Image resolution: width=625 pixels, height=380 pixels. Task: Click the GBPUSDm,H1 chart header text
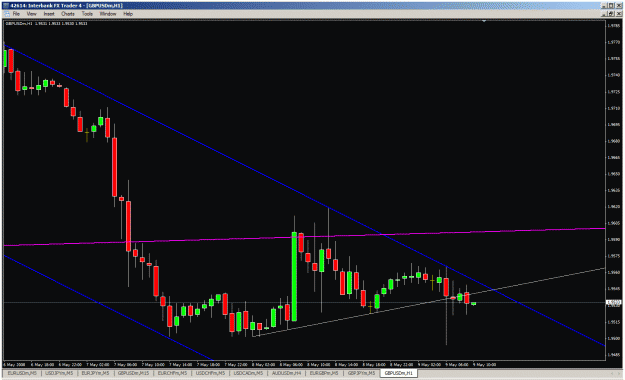click(x=46, y=24)
